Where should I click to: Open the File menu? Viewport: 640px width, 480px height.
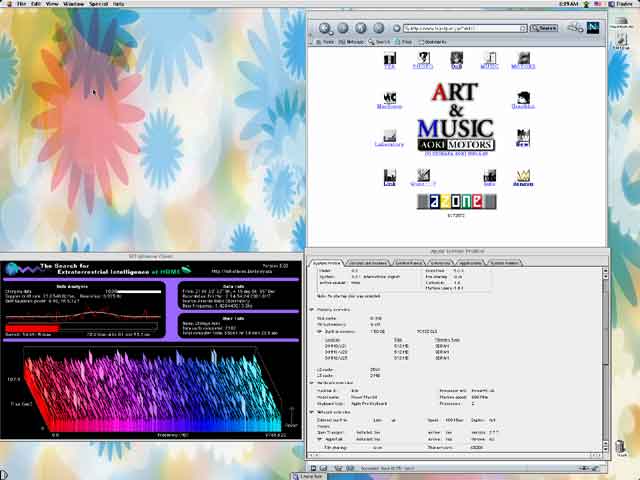[22, 4]
